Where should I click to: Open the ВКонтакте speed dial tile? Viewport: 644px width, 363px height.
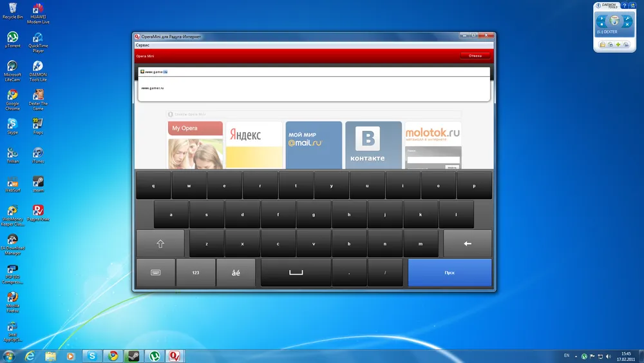point(374,145)
